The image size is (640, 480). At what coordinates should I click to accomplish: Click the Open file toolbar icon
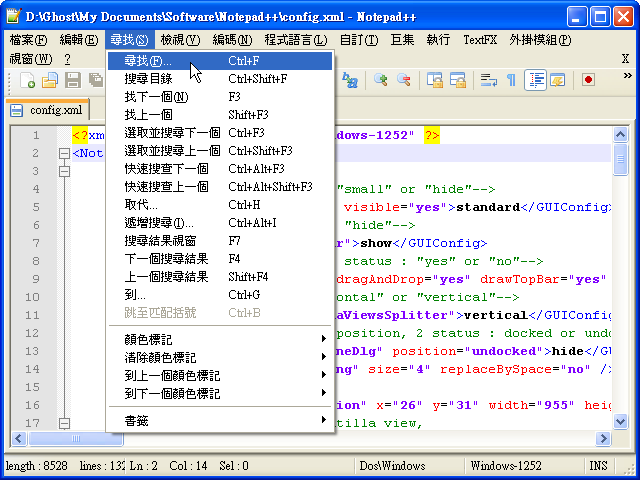(x=50, y=80)
